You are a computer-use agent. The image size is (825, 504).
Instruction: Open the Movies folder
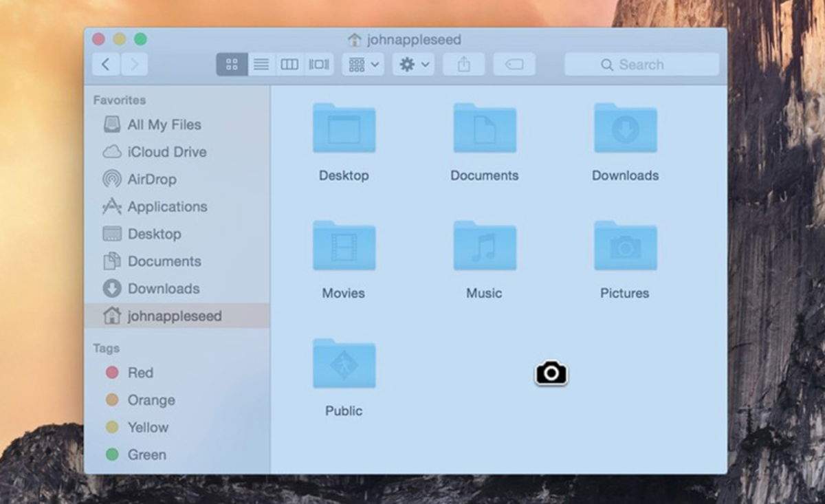344,245
